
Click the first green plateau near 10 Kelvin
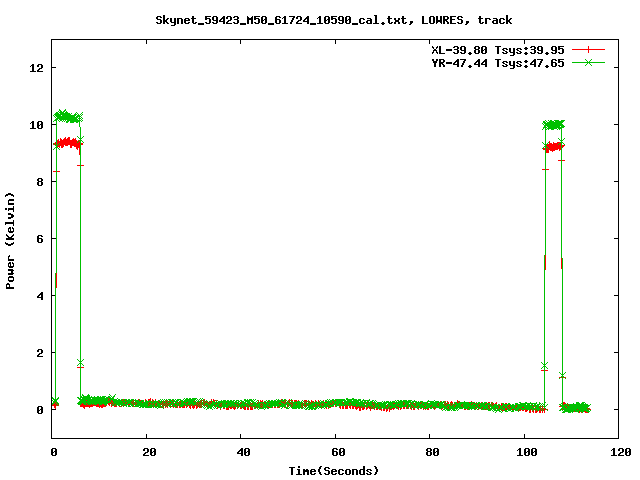[68, 116]
